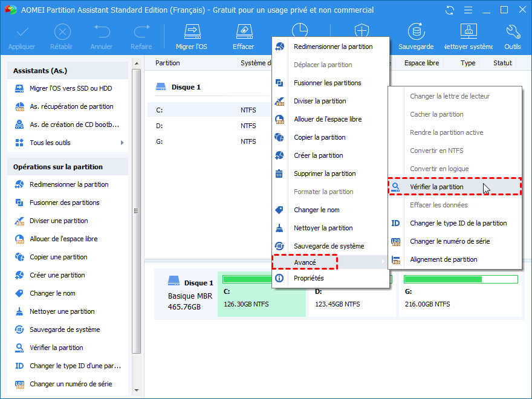Choose Changer le nom from context menu
532x399 pixels.
pyautogui.click(x=331, y=210)
